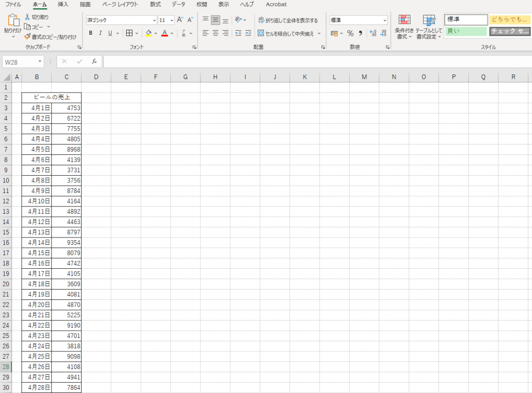Switch to the 数式 tab
This screenshot has width=532, height=393.
(155, 4)
